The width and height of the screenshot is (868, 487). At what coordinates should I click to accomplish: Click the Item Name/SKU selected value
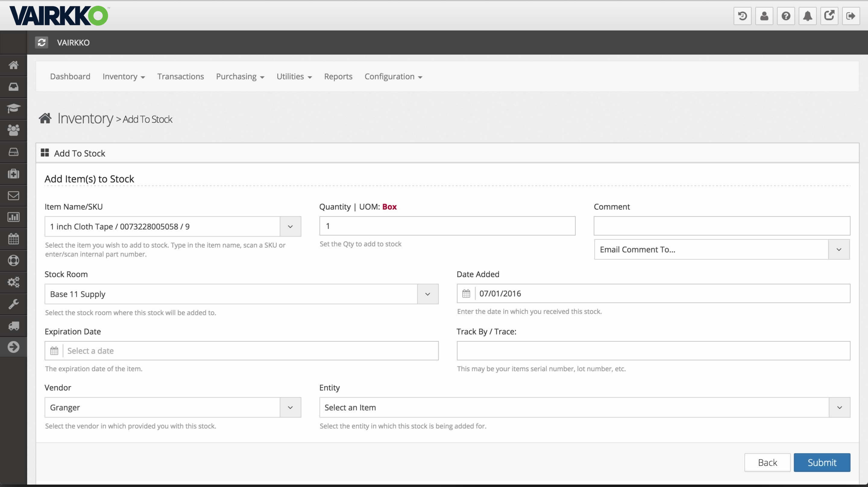(120, 226)
